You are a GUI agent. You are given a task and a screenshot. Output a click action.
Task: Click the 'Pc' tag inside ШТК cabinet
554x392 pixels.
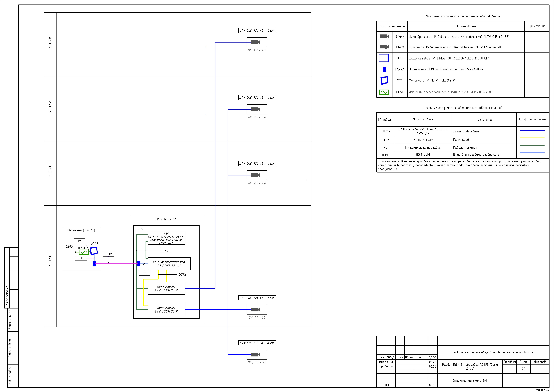[166, 250]
